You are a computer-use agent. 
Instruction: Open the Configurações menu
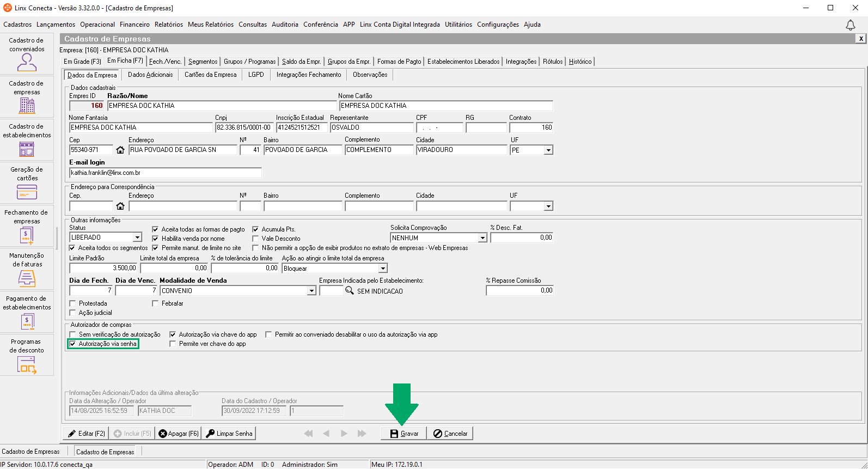point(498,25)
